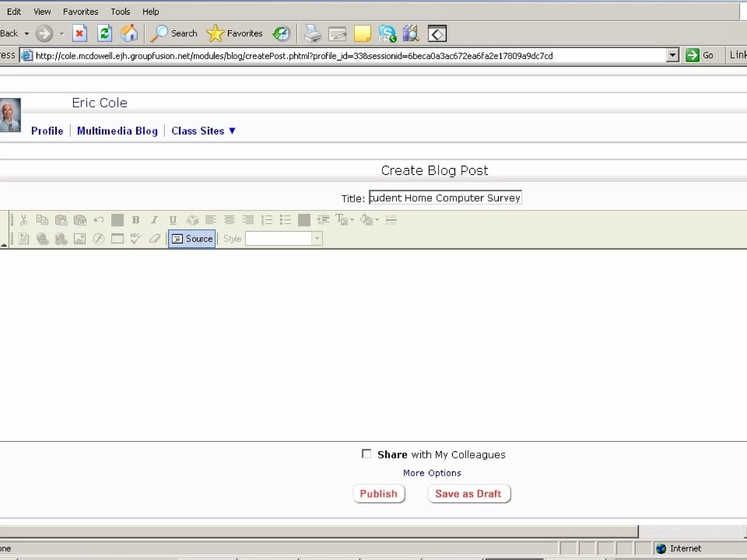
Task: Click the browser Refresh icon
Action: click(x=104, y=34)
